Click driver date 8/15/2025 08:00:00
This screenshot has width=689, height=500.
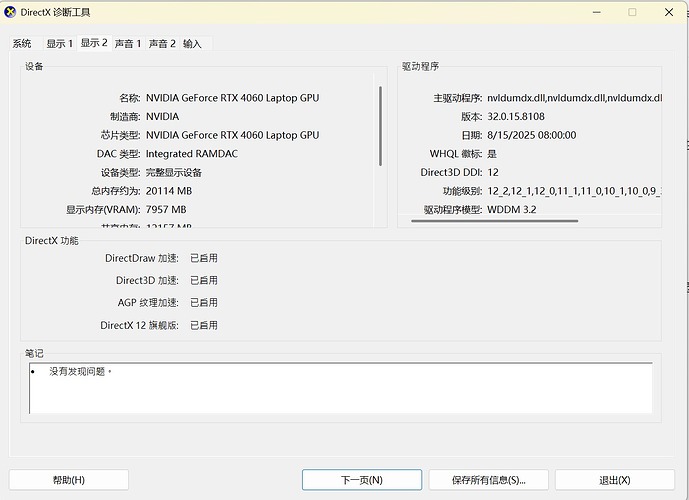point(532,135)
